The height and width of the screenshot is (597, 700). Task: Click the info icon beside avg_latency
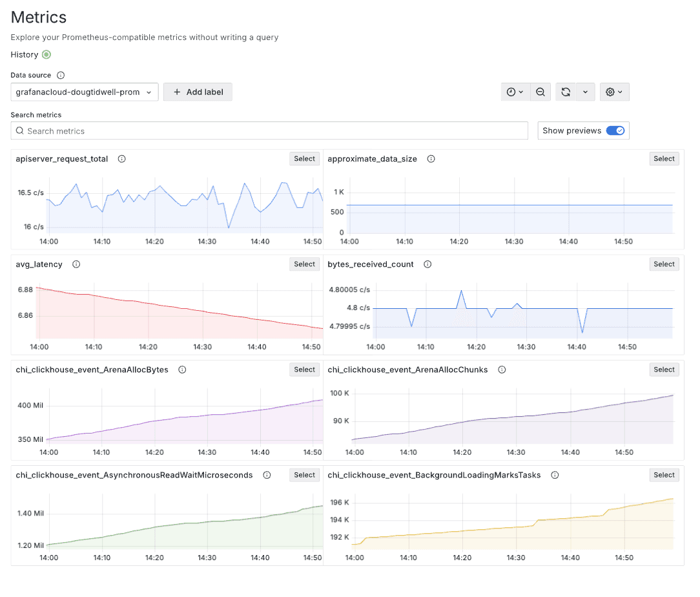coord(76,264)
